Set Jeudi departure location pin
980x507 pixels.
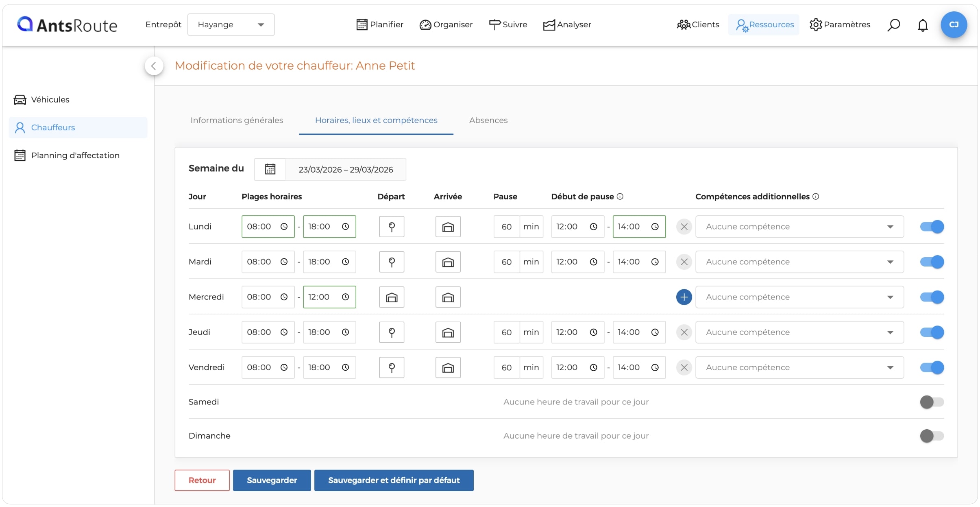point(392,332)
